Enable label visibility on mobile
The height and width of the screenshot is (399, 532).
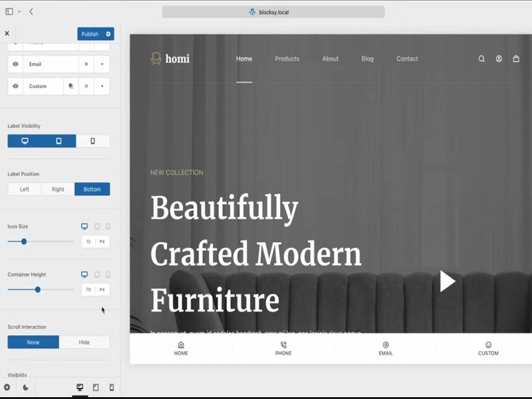point(92,141)
